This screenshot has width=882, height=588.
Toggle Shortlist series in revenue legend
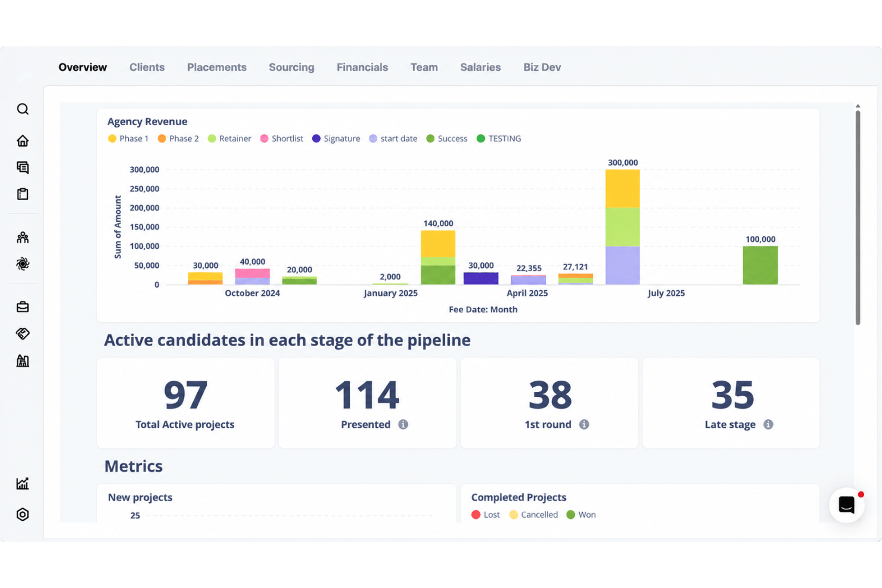click(x=282, y=138)
